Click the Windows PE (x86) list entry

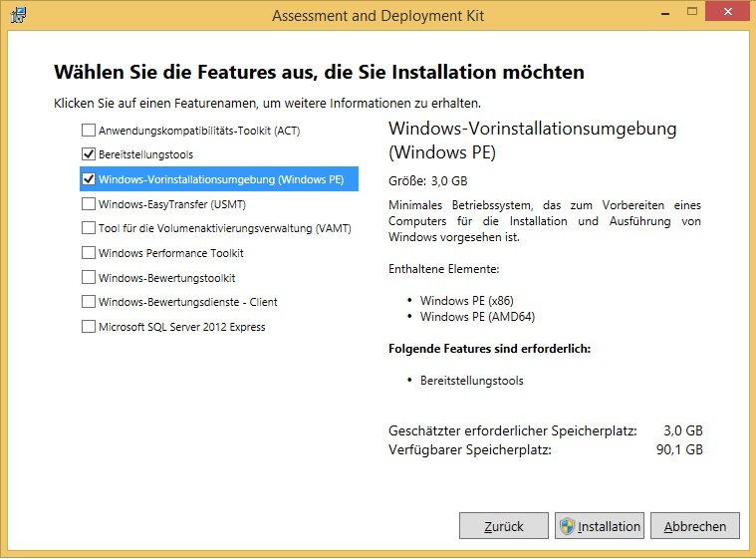[x=467, y=301]
